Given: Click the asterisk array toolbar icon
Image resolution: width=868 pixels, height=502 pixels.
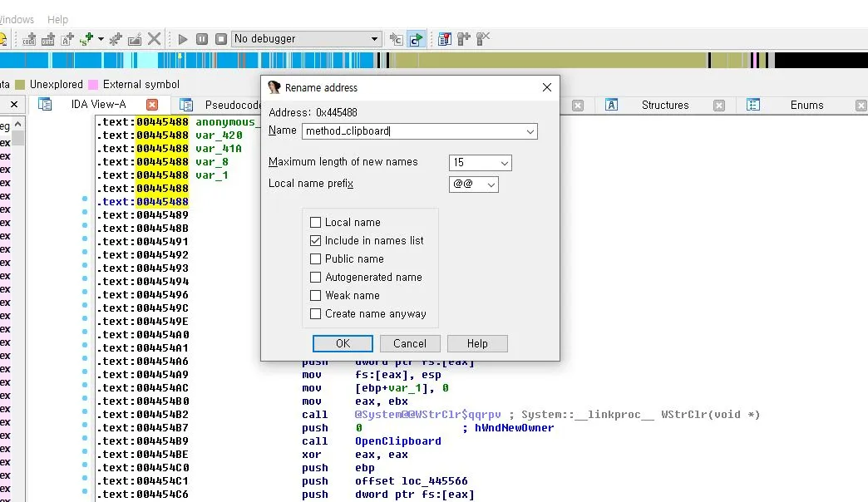Looking at the screenshot, I should (x=116, y=39).
